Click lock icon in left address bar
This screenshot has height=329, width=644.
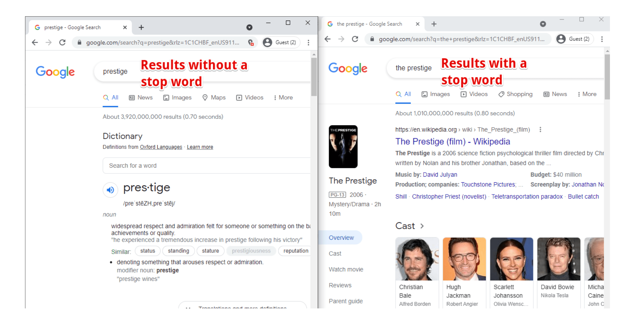point(79,42)
